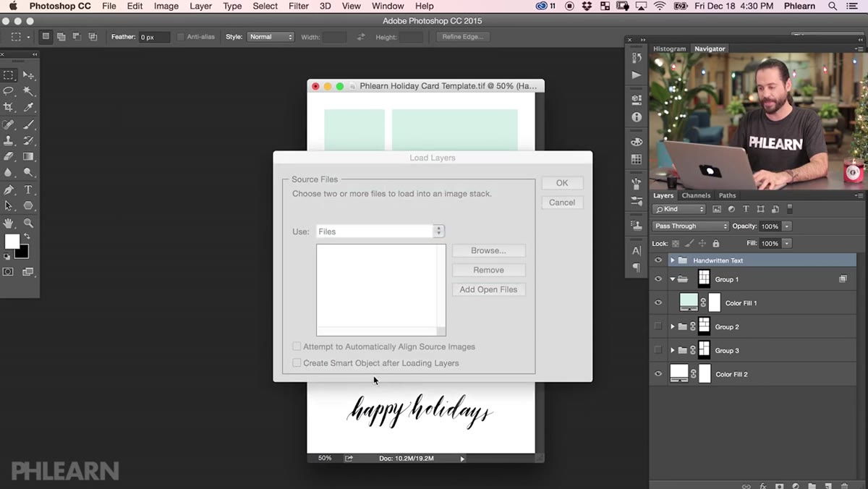This screenshot has height=489, width=868.
Task: Click the layer fx styles icon
Action: pos(762,486)
